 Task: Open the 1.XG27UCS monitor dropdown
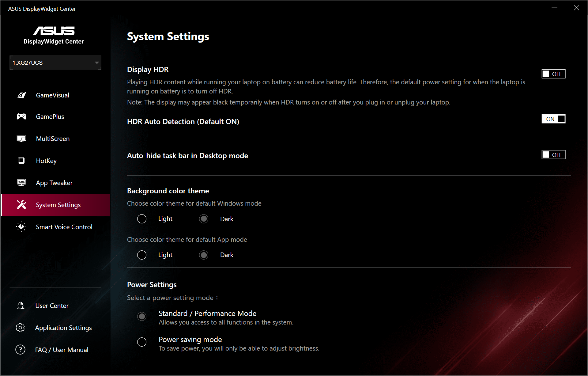[55, 63]
